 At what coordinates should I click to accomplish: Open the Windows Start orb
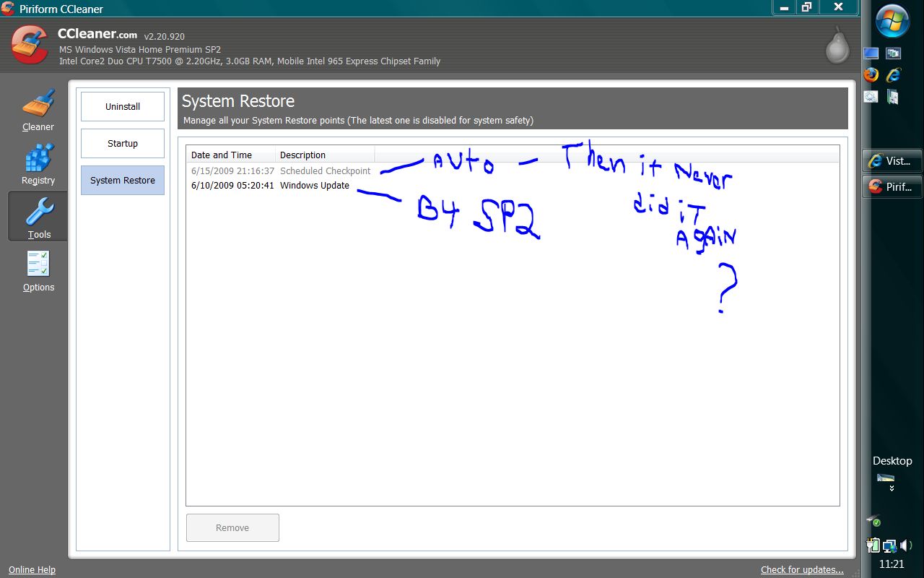pos(893,20)
